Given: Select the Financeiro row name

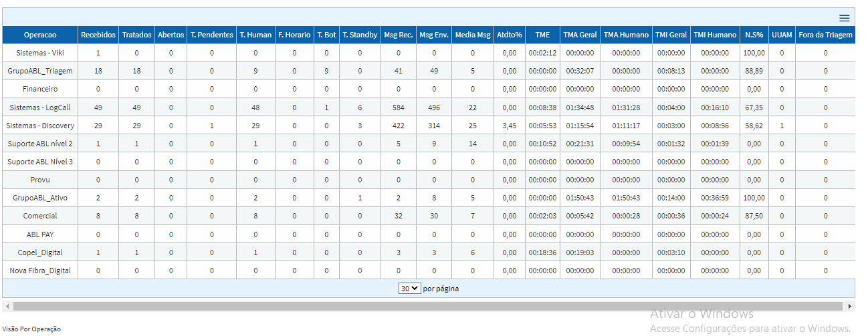Looking at the screenshot, I should coord(40,89).
